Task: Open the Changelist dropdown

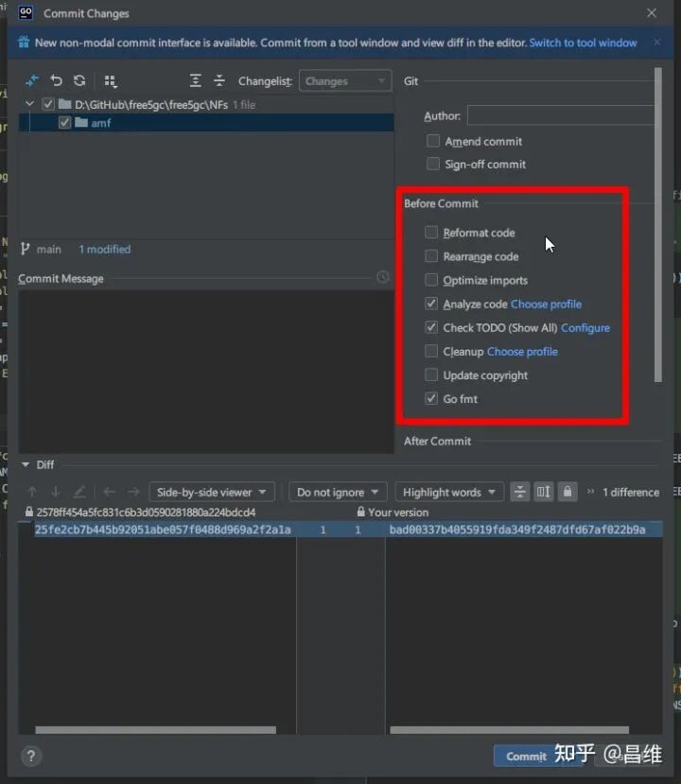Action: coord(345,81)
